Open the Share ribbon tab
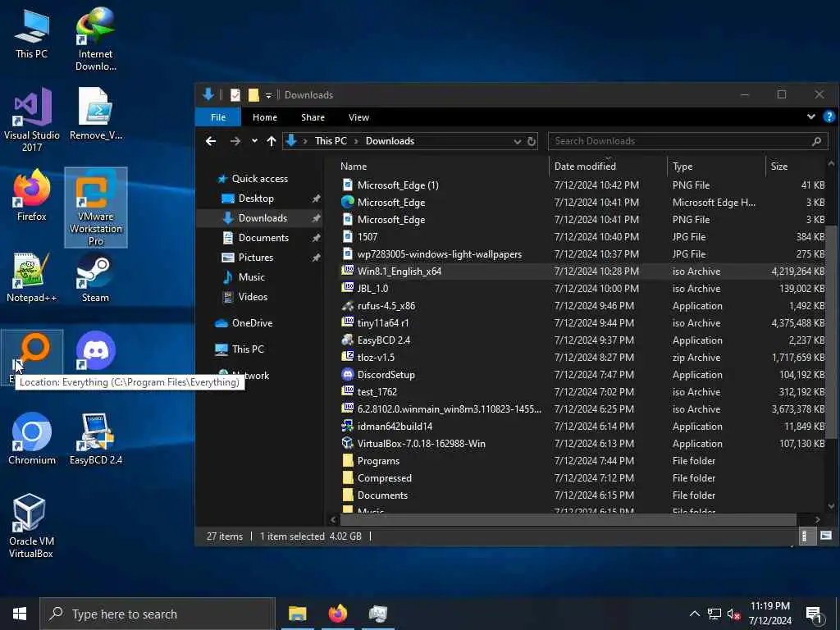The width and height of the screenshot is (840, 630). coord(313,116)
